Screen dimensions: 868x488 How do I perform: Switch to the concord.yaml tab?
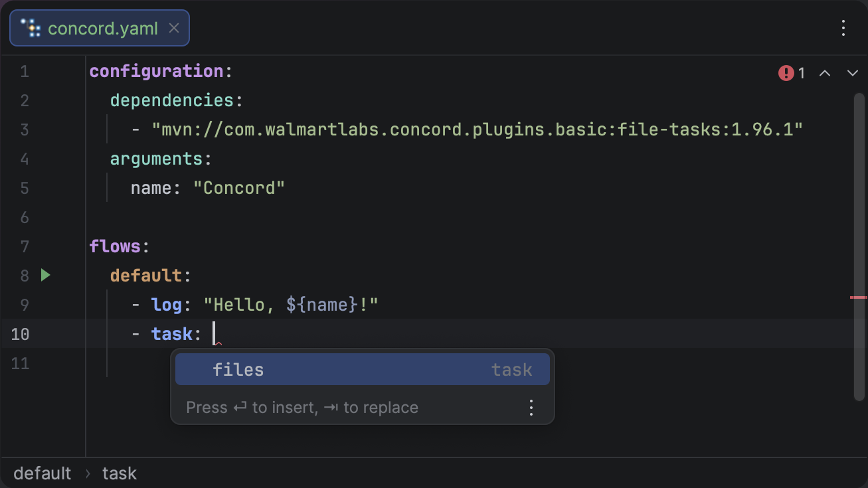pos(103,29)
